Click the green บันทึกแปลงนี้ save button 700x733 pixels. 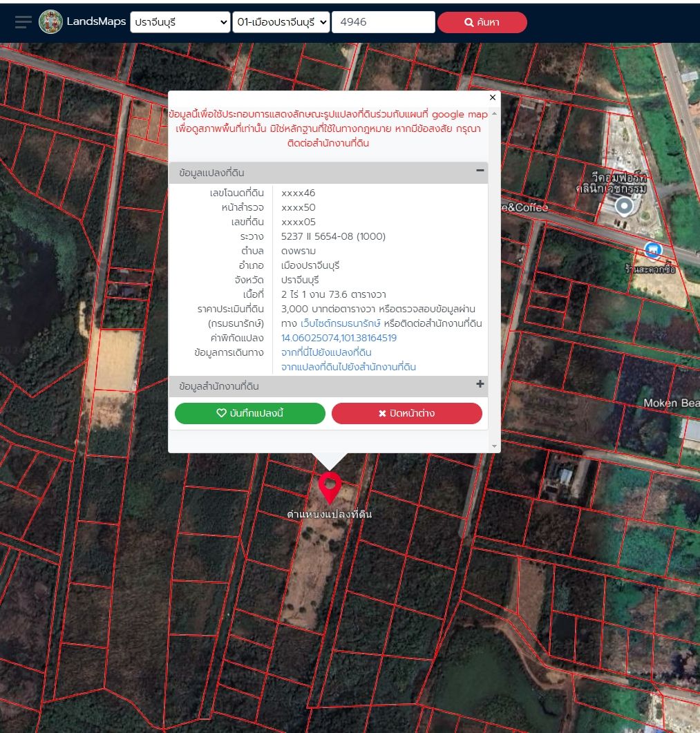(x=249, y=413)
